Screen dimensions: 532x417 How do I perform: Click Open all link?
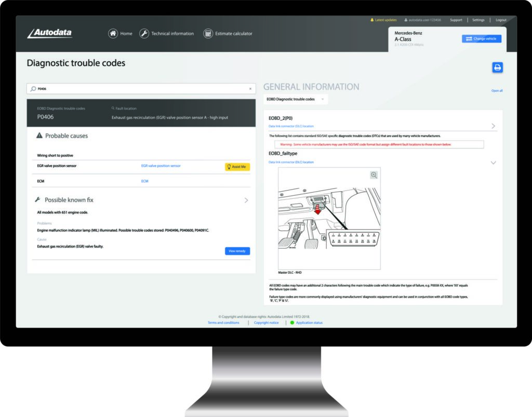[x=497, y=91]
